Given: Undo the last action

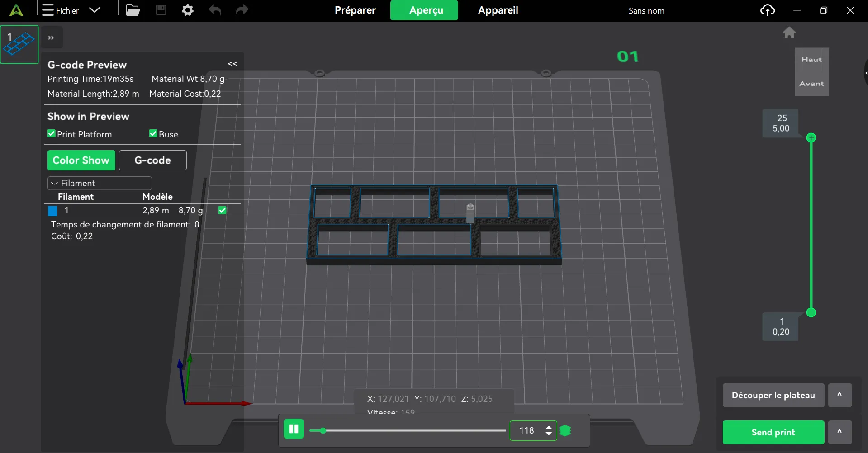Looking at the screenshot, I should point(215,10).
